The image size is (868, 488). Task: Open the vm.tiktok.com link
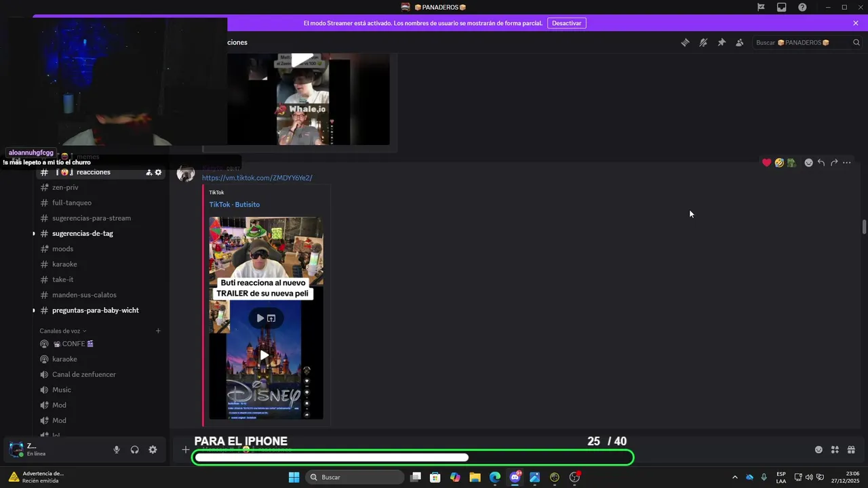[x=257, y=178]
